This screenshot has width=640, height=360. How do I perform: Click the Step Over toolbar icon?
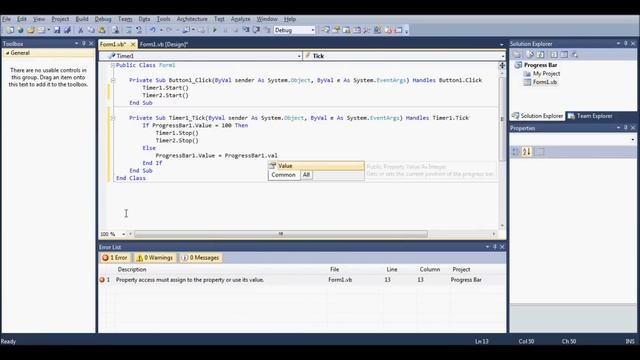(x=256, y=30)
